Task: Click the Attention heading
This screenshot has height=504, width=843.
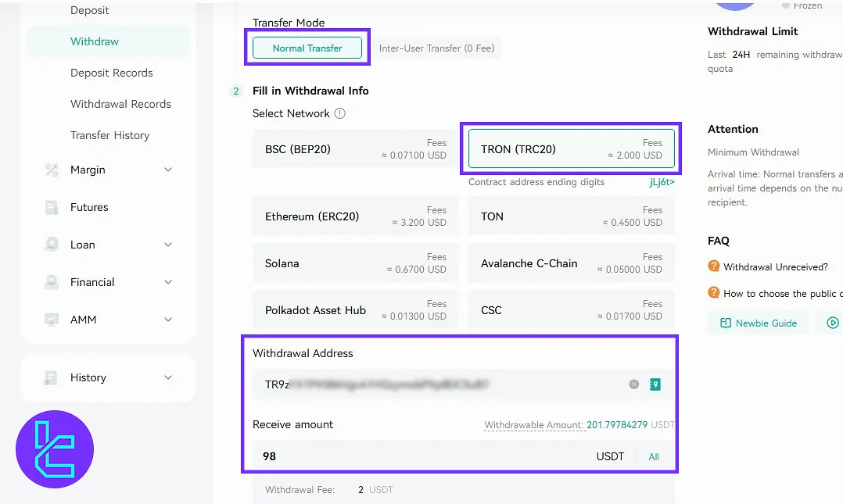Action: click(x=733, y=129)
